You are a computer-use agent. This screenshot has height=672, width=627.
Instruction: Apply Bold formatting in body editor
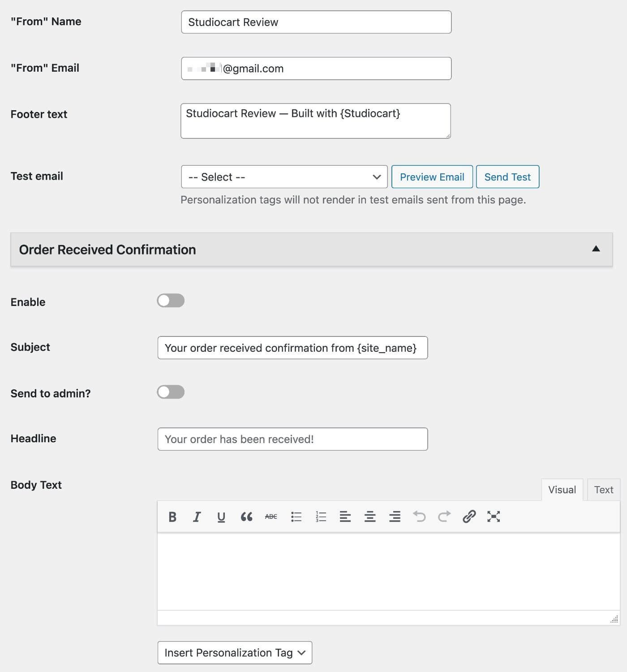(172, 517)
